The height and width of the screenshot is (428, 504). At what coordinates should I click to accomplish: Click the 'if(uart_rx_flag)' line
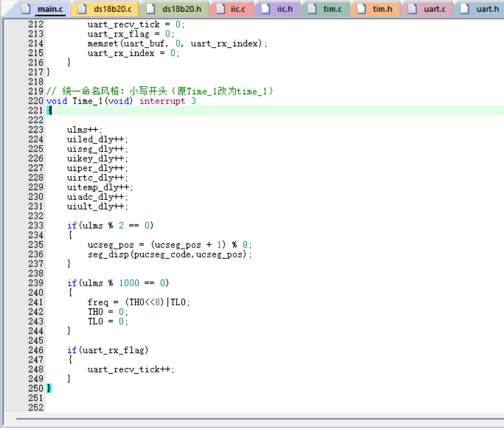pyautogui.click(x=108, y=350)
